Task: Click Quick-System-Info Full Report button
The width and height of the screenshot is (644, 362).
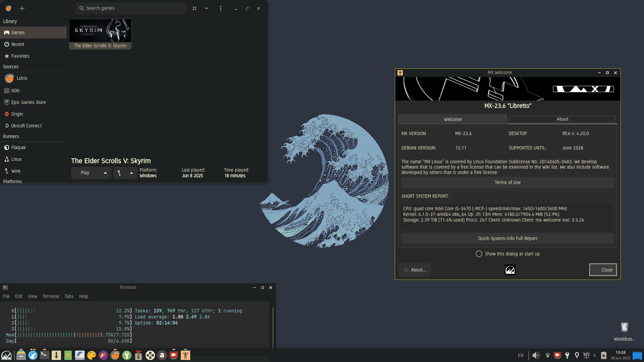Action: 507,238
